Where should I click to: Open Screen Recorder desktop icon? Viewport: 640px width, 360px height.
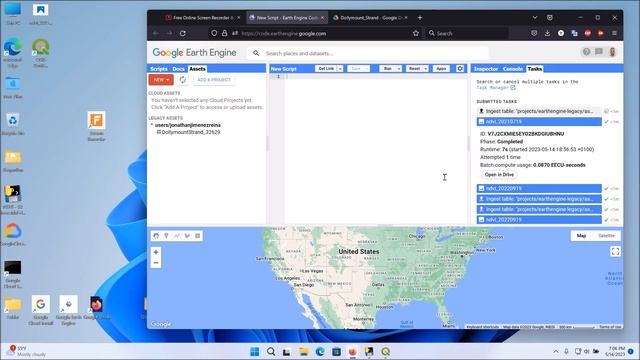point(96,127)
